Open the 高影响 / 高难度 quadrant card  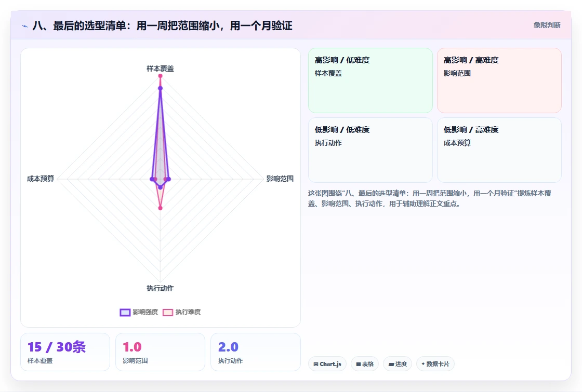click(499, 80)
